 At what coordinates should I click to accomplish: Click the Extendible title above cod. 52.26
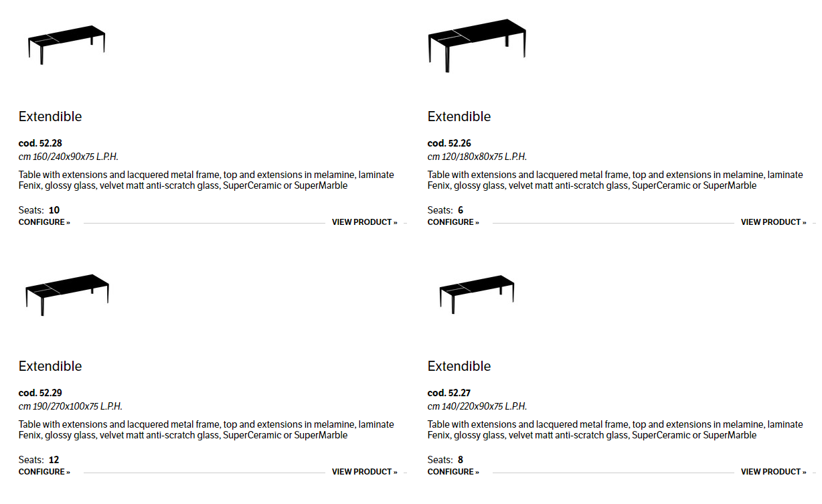point(459,116)
